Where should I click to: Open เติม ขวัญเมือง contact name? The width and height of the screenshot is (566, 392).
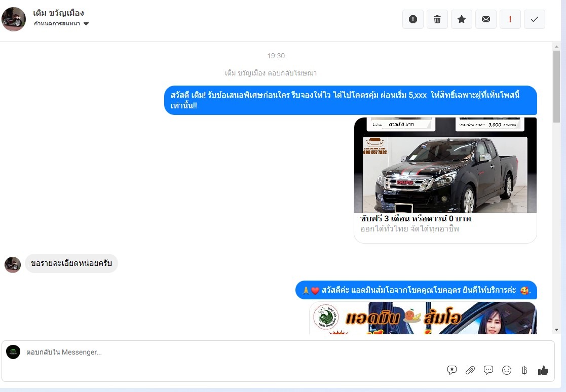[x=58, y=13]
